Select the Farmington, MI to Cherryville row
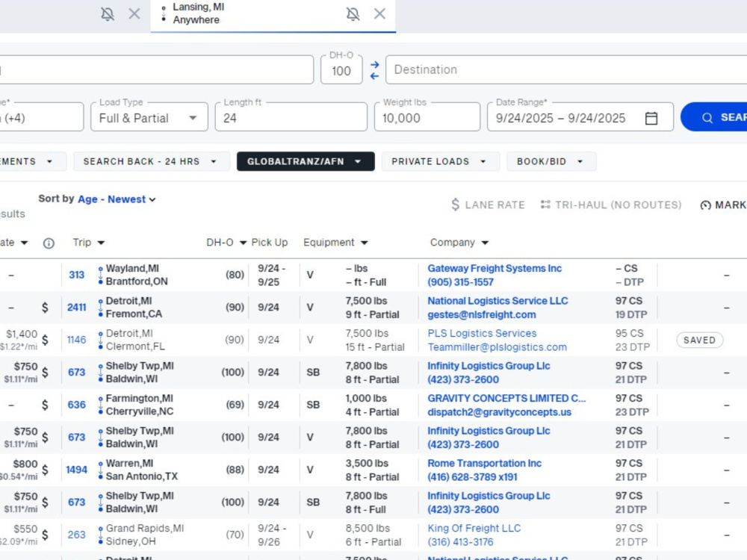 [373, 405]
